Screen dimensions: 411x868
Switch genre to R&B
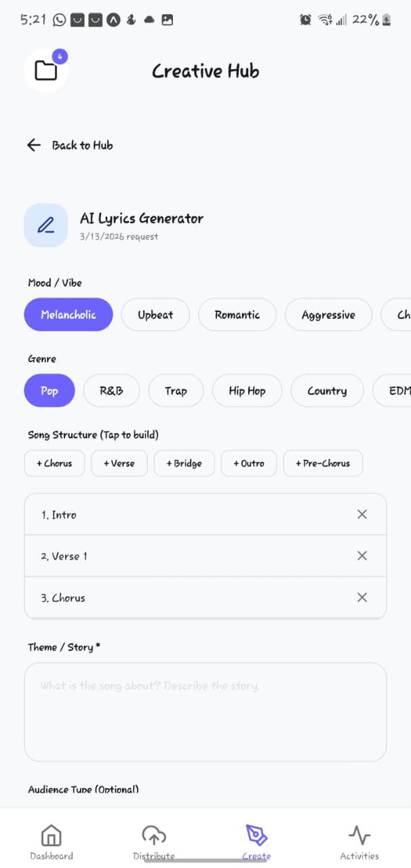pos(111,391)
